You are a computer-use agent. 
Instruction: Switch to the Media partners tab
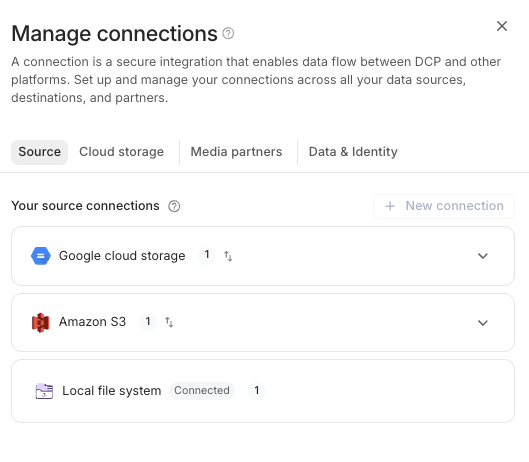[x=236, y=152]
